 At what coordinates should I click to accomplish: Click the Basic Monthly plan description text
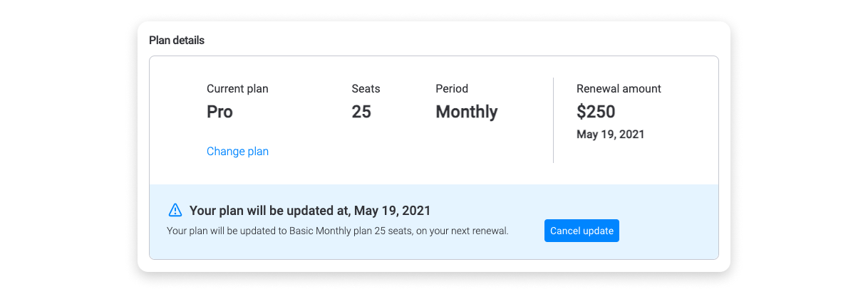[x=337, y=231]
